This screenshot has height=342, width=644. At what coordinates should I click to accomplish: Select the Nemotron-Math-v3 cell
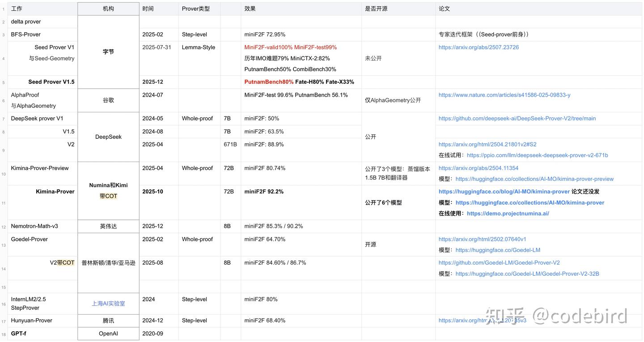tap(34, 227)
